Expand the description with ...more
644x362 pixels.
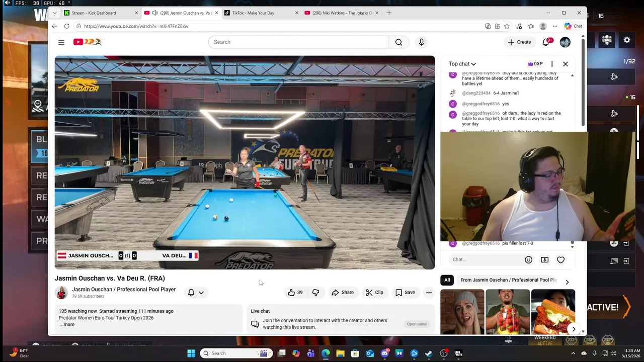(x=67, y=325)
